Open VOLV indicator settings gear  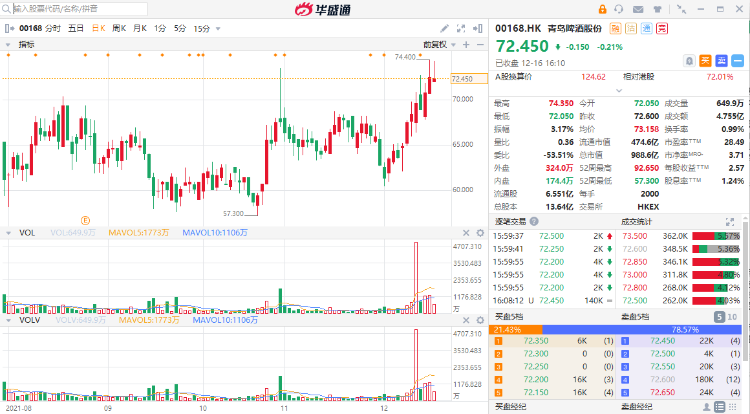(x=480, y=320)
